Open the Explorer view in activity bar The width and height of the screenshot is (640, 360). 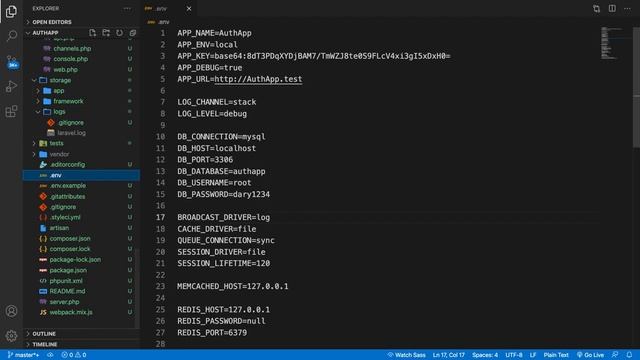(x=11, y=11)
